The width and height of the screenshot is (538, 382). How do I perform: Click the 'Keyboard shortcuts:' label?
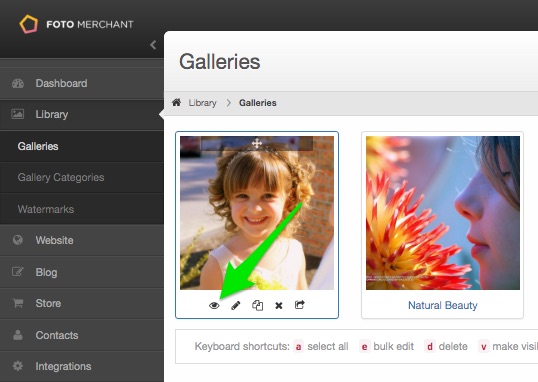pyautogui.click(x=242, y=347)
